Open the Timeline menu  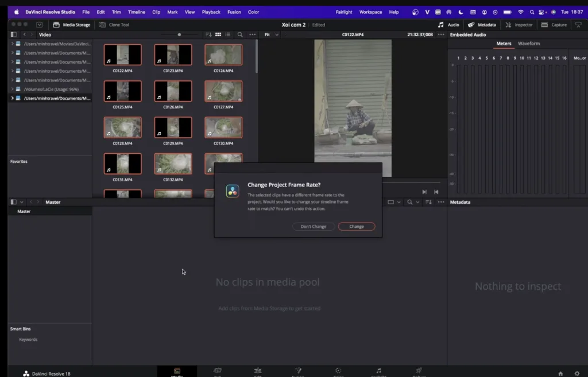pos(137,12)
